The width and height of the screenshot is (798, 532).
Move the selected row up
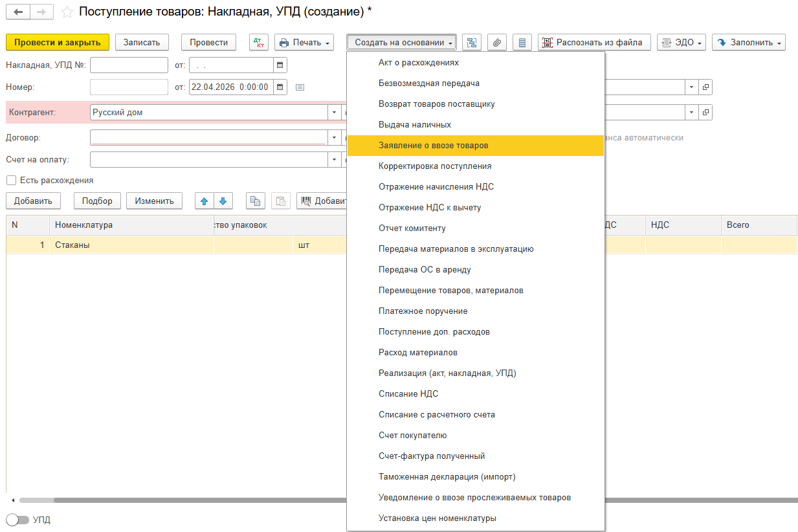pyautogui.click(x=205, y=201)
